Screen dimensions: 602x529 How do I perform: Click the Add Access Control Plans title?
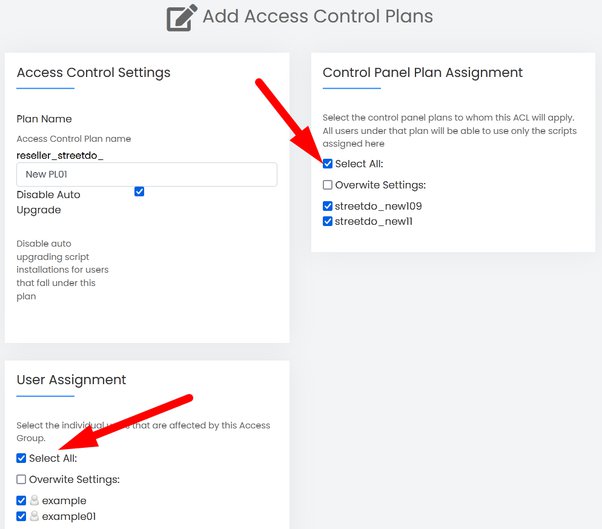tap(318, 17)
